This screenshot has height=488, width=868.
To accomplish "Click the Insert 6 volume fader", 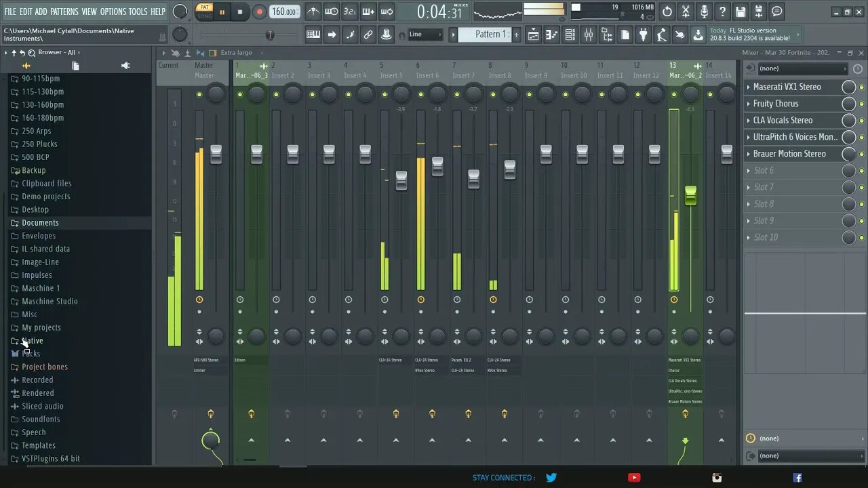I will pos(437,167).
